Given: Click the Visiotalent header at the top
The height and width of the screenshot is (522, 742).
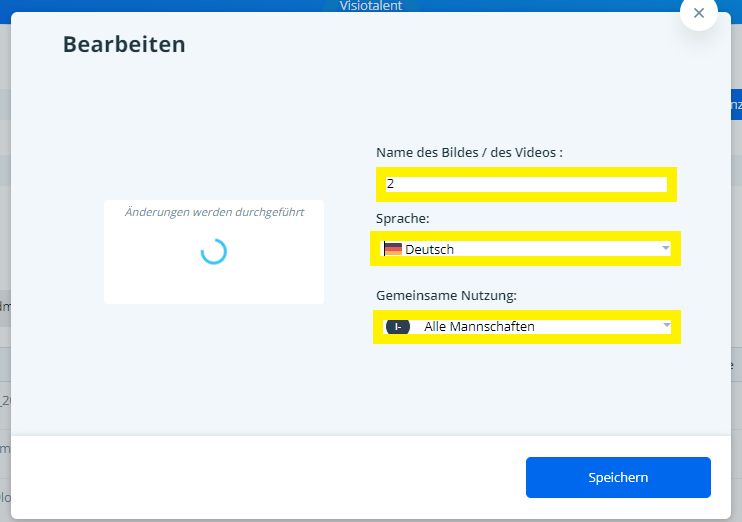Looking at the screenshot, I should [x=370, y=5].
